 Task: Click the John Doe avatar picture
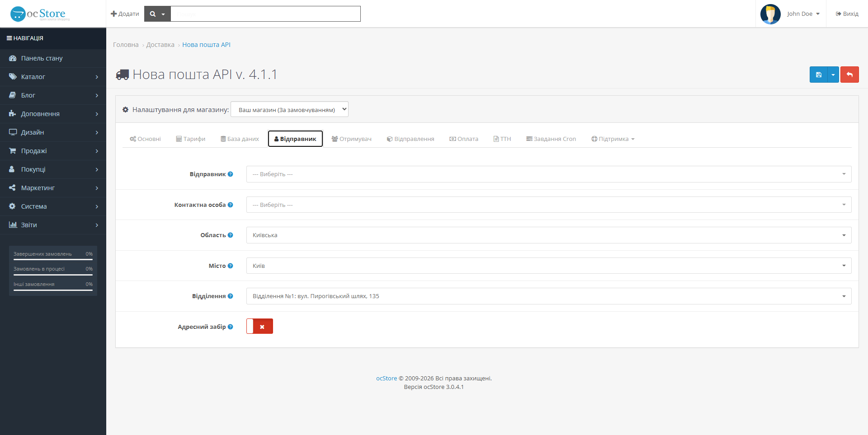coord(770,14)
